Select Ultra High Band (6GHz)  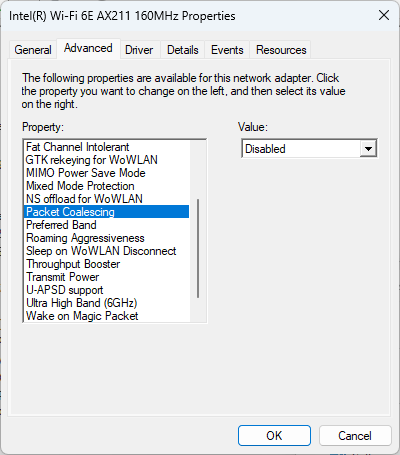click(107, 303)
